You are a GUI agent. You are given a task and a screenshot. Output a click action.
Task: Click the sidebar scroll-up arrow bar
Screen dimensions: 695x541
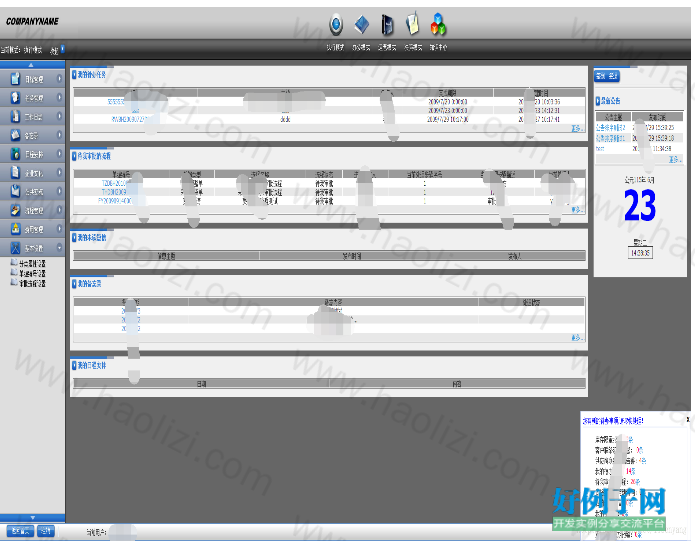point(32,65)
